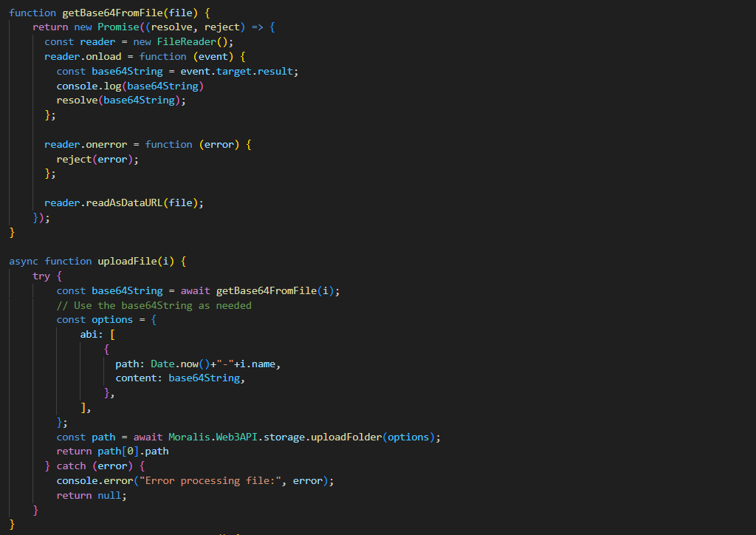756x535 pixels.
Task: Click the 'now' method in Date.now()
Action: pyautogui.click(x=190, y=364)
